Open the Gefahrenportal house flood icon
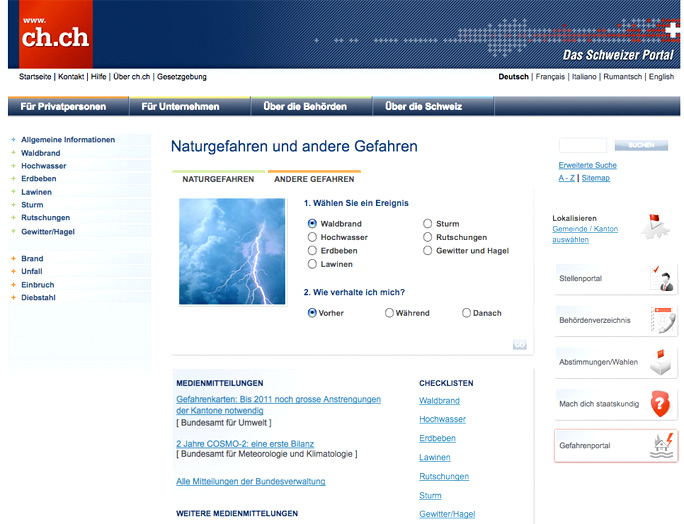Screen dimensions: 684x524 [660, 445]
